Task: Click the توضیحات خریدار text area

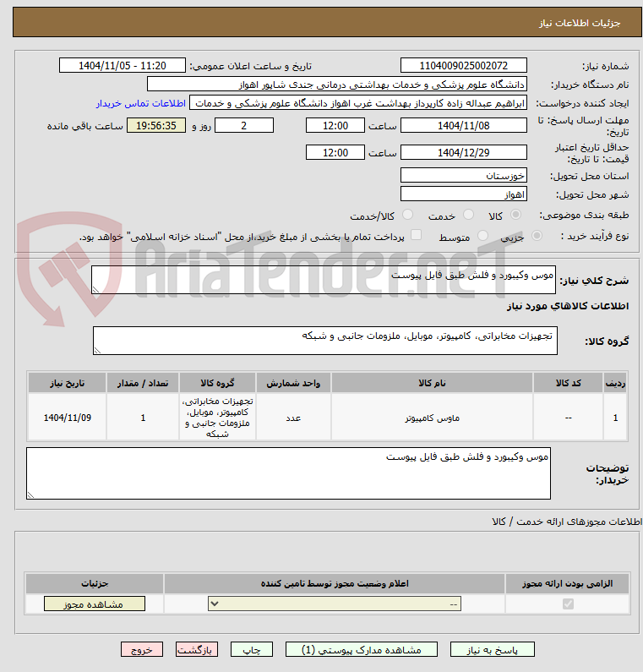Action: click(x=288, y=473)
